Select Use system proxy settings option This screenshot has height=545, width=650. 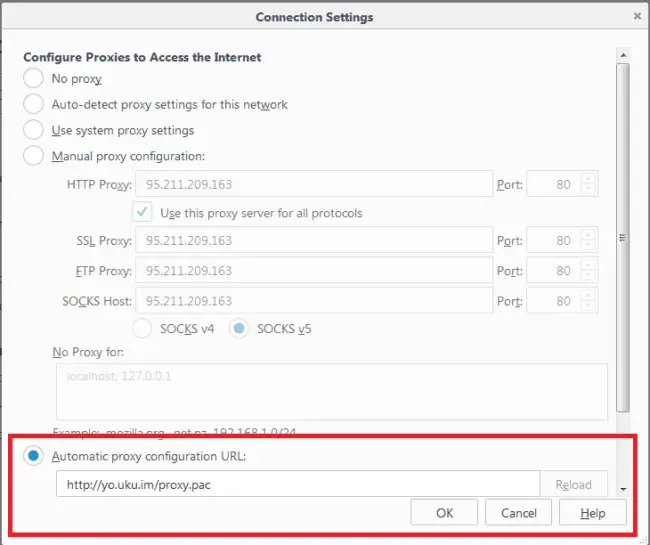pyautogui.click(x=34, y=131)
